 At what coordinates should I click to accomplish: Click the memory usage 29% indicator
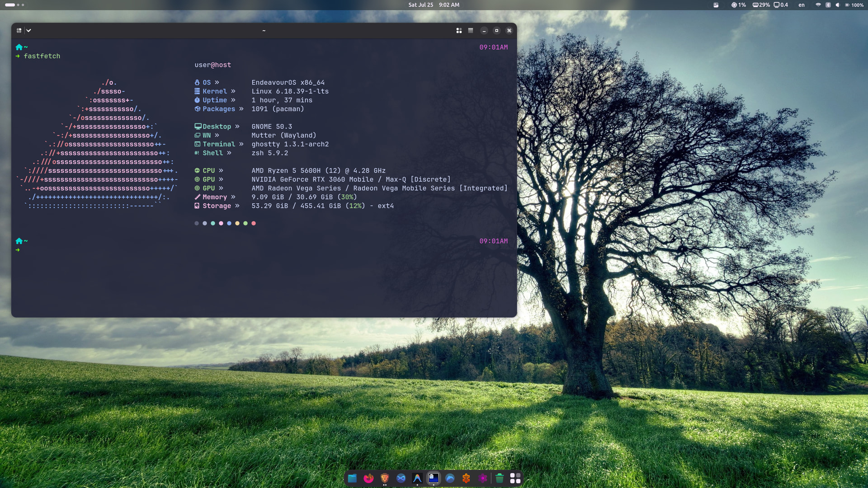tap(761, 5)
